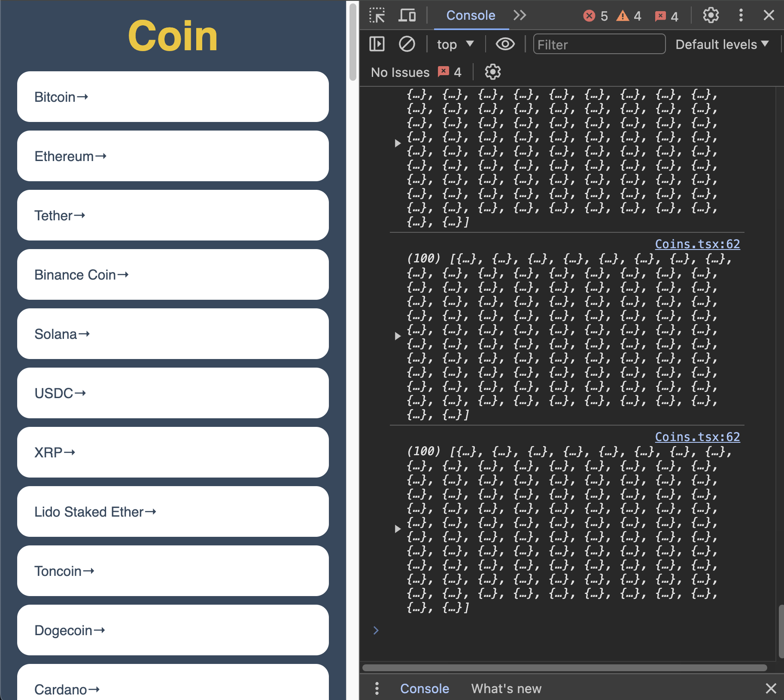This screenshot has width=784, height=700.
Task: Open the drawer's three-dot menu
Action: coord(377,688)
